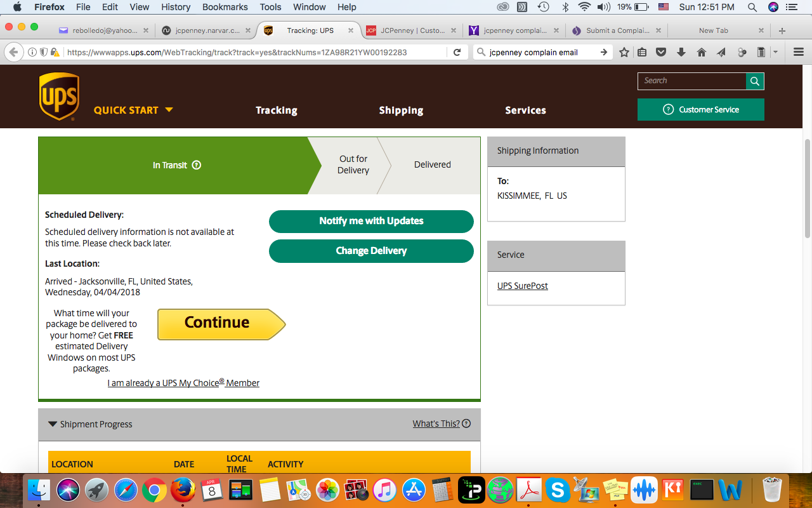812x508 pixels.
Task: Click the In Transit help question icon
Action: (197, 165)
